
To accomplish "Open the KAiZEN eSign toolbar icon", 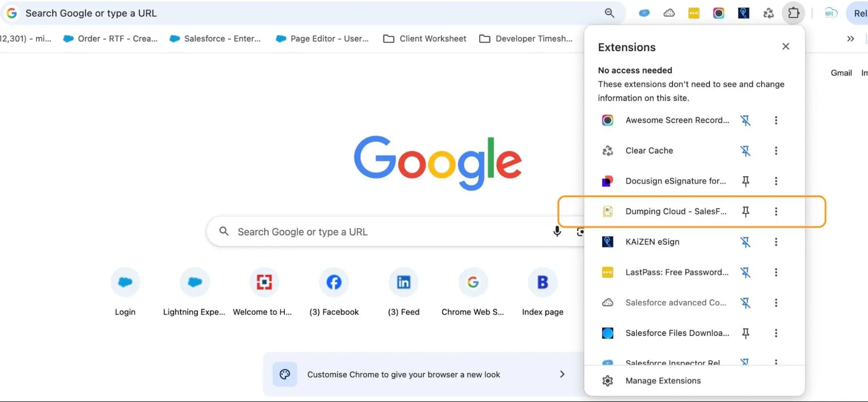I will coord(743,13).
